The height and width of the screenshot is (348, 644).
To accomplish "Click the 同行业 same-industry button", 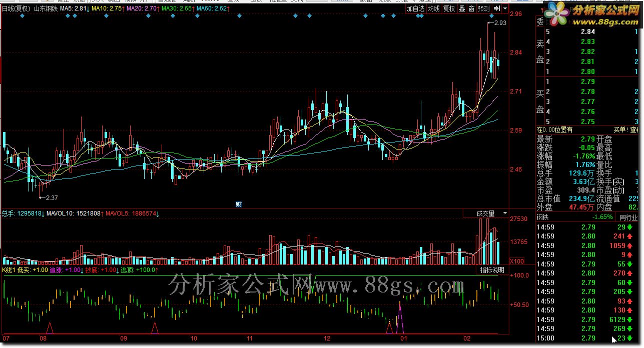I will [x=628, y=217].
